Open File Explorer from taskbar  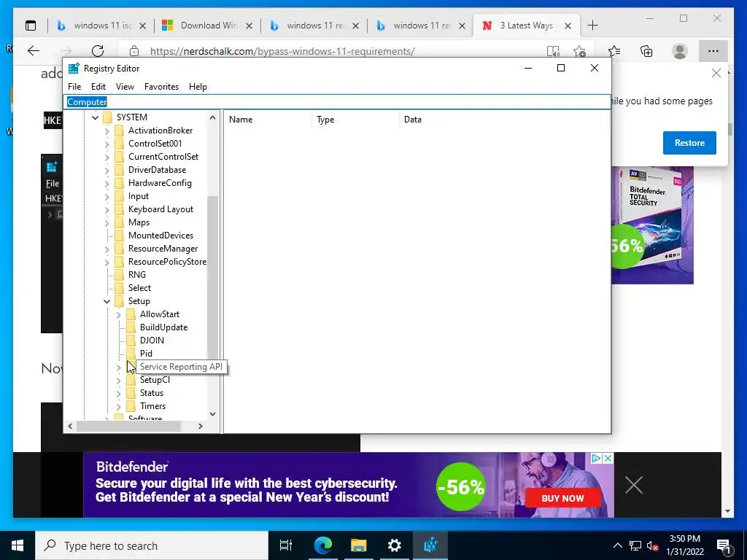click(x=358, y=545)
